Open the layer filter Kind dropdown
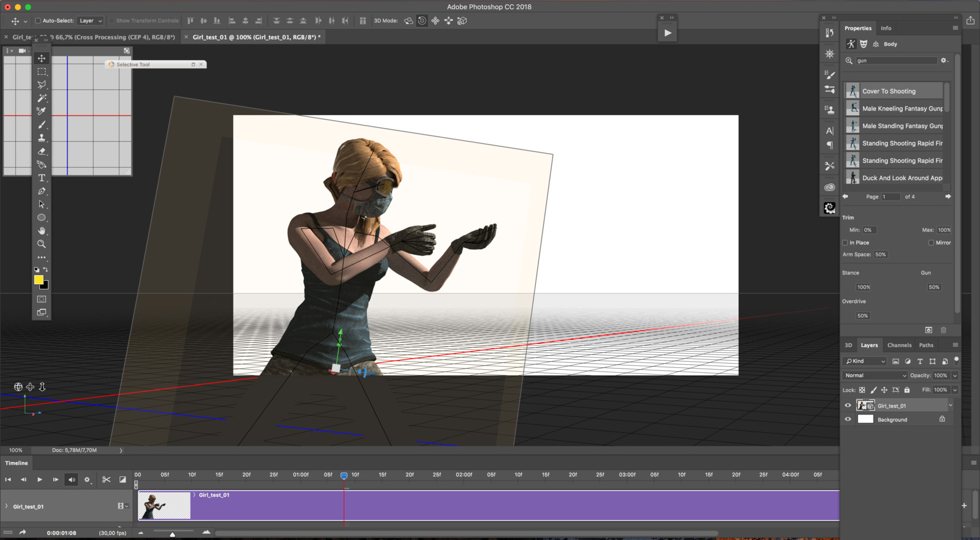Viewport: 980px width, 540px height. pos(865,361)
